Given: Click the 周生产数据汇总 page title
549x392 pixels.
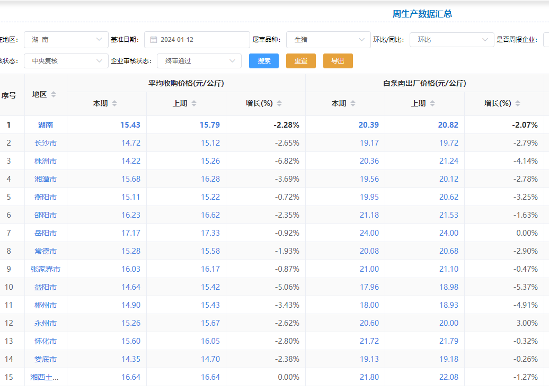Looking at the screenshot, I should coord(422,14).
